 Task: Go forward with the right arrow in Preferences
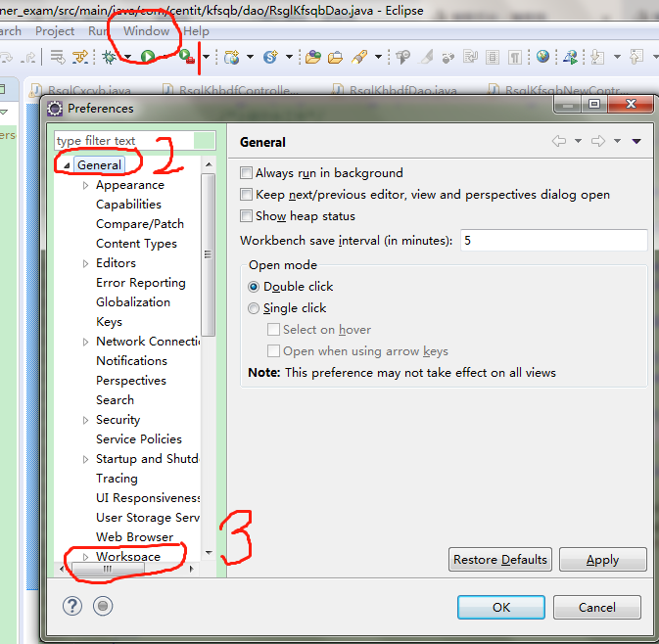point(598,141)
